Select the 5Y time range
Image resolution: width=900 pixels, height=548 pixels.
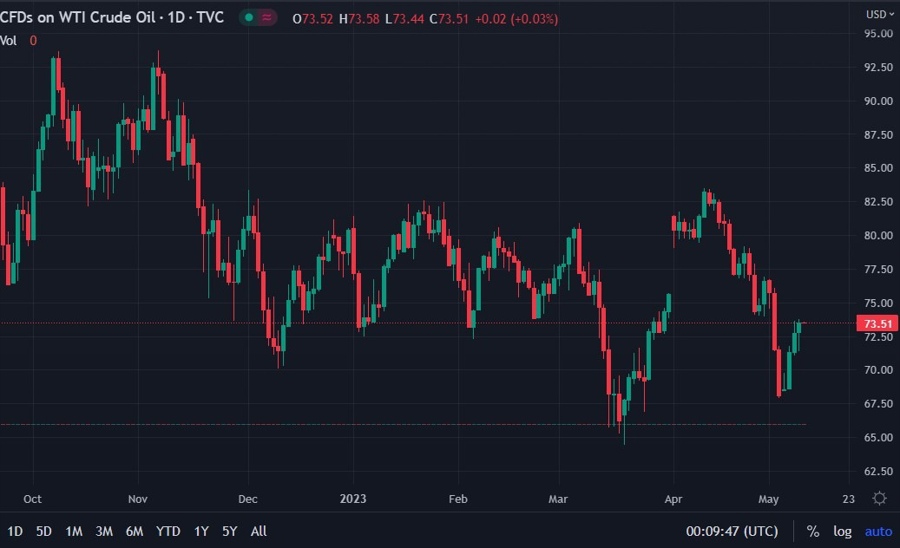230,531
